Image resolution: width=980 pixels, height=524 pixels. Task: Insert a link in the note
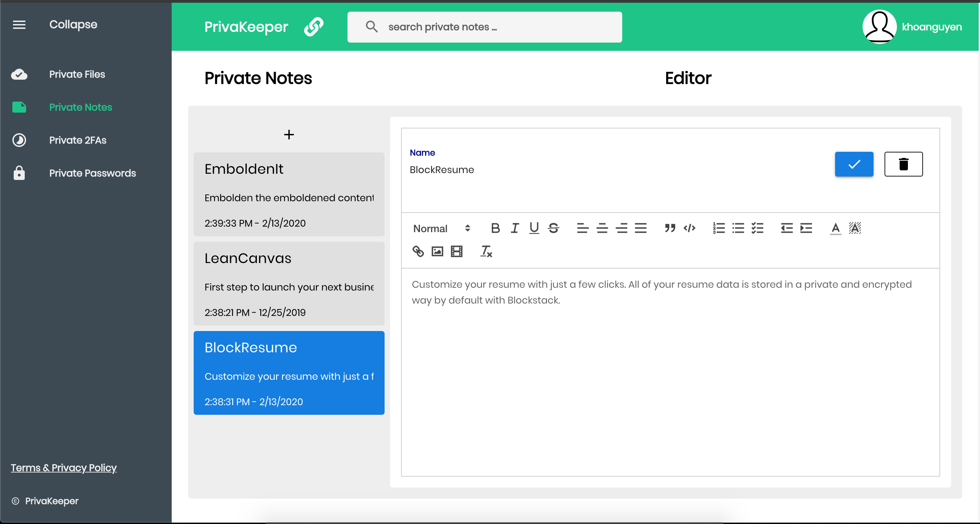(x=418, y=252)
